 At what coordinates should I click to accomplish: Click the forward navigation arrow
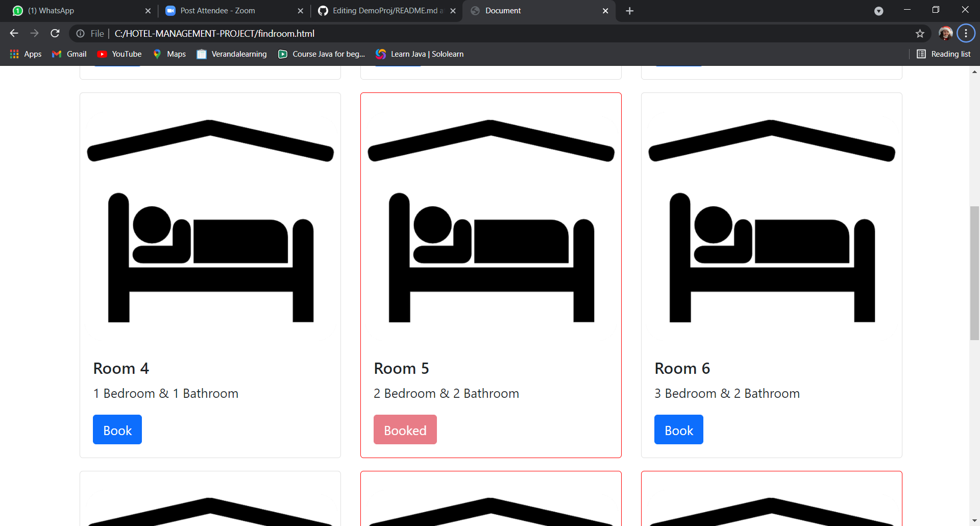coord(34,33)
